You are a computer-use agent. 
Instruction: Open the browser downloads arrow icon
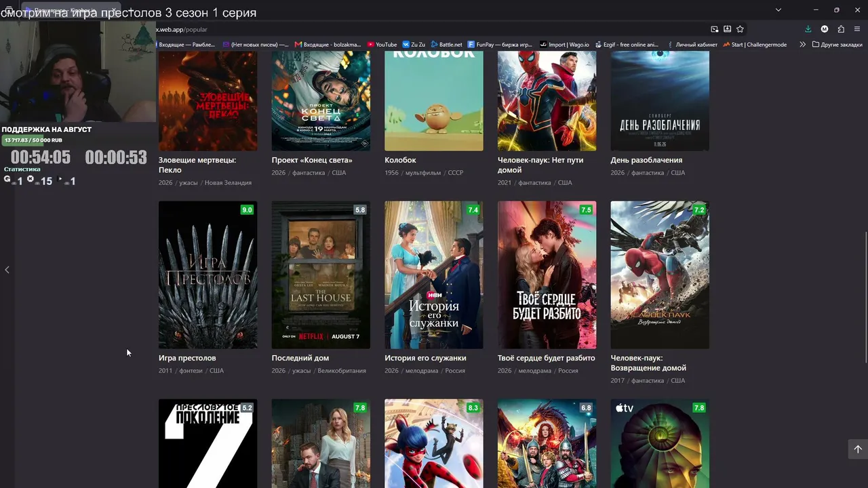tap(808, 29)
